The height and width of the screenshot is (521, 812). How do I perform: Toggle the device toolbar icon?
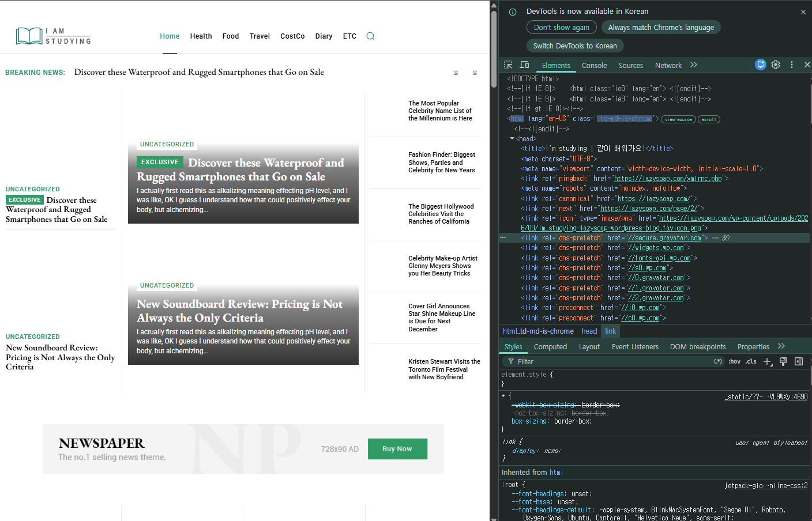524,65
